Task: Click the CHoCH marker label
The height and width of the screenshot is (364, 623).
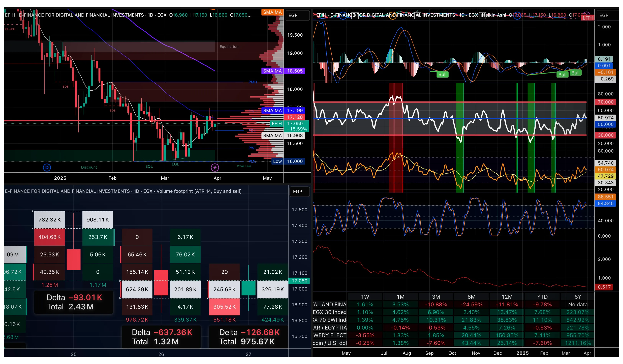Action: (x=10, y=29)
